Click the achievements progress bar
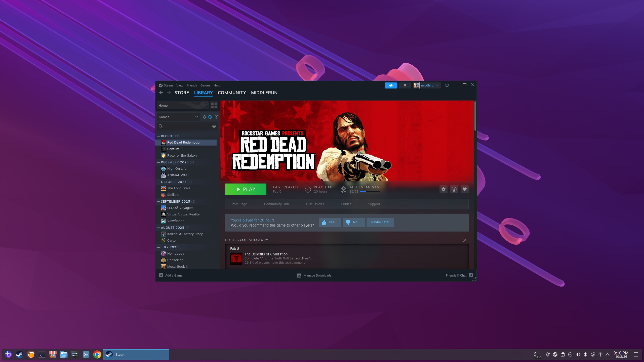Screen dimensions: 644x362 370,192
